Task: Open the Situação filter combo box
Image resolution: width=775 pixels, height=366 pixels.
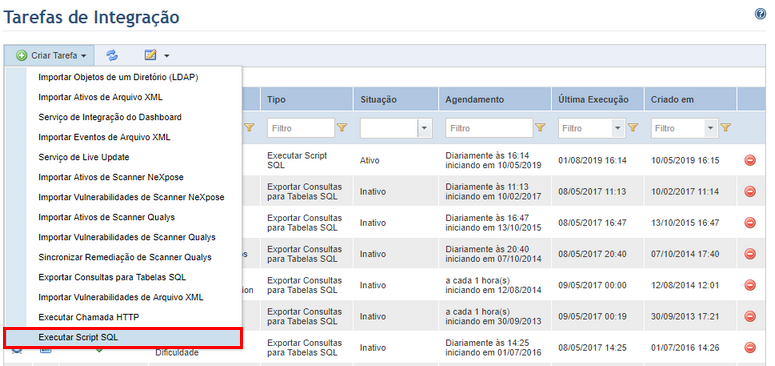Action: pyautogui.click(x=395, y=128)
